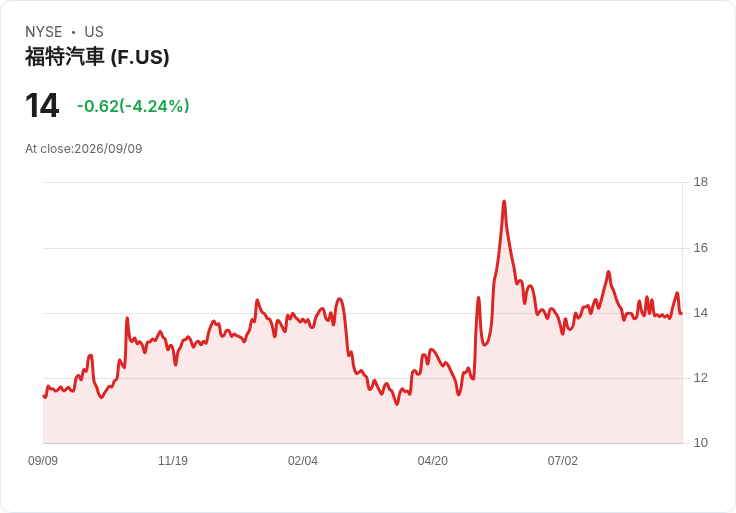
Task: Click the current price 14
Action: [42, 106]
